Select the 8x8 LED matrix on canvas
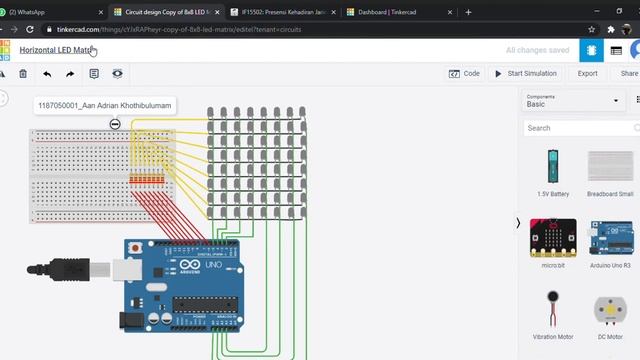 256,163
